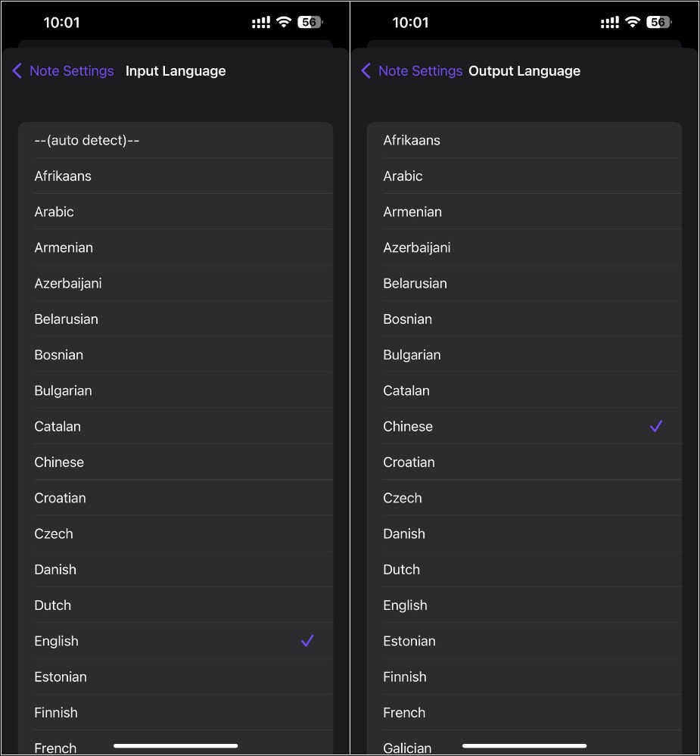700x756 pixels.
Task: Select Estonian in Output Language list
Action: tap(409, 641)
